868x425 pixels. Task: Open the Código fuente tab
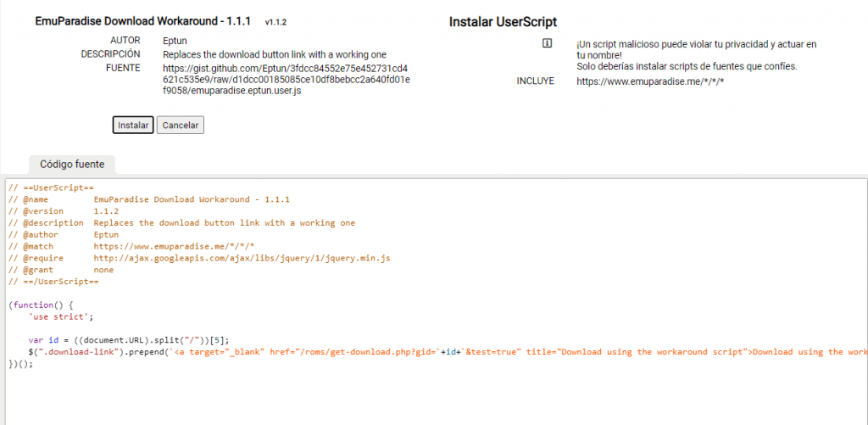(x=72, y=165)
